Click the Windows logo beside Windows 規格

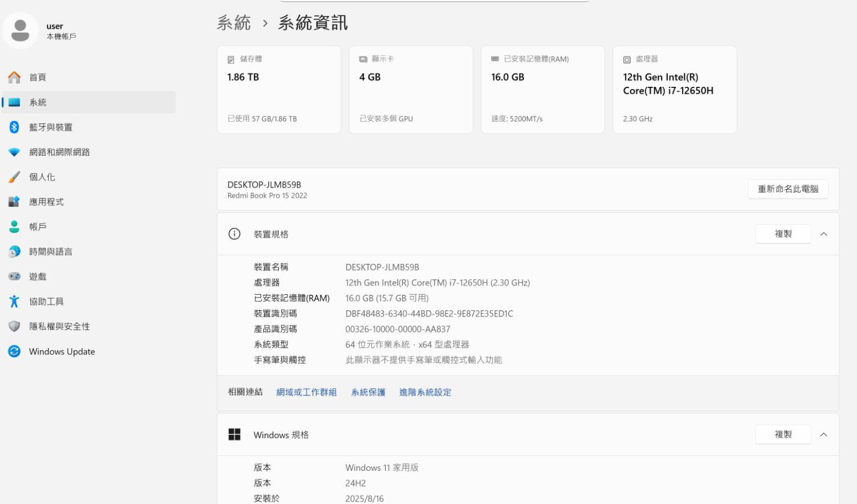coord(234,434)
